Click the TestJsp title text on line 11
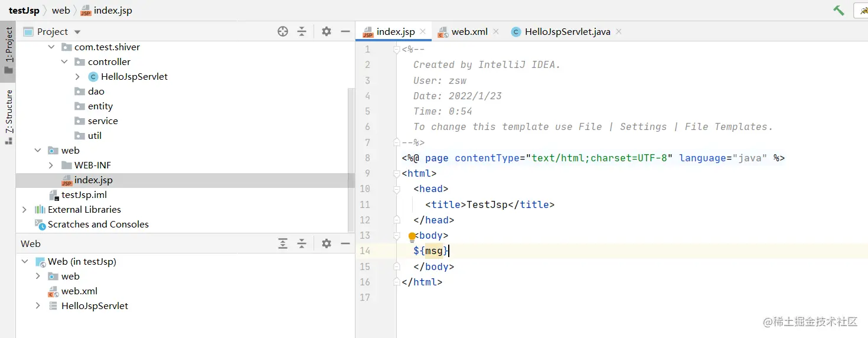The image size is (868, 338). click(x=487, y=204)
